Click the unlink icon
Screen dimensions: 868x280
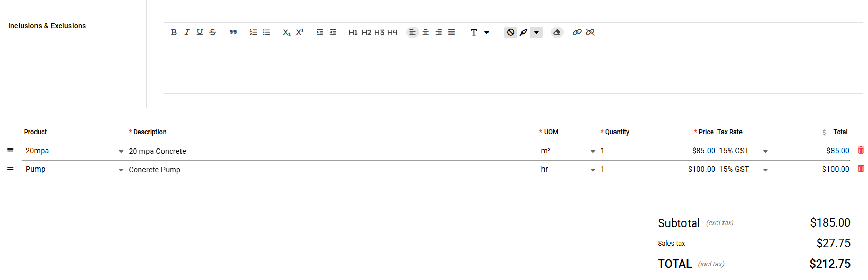590,32
